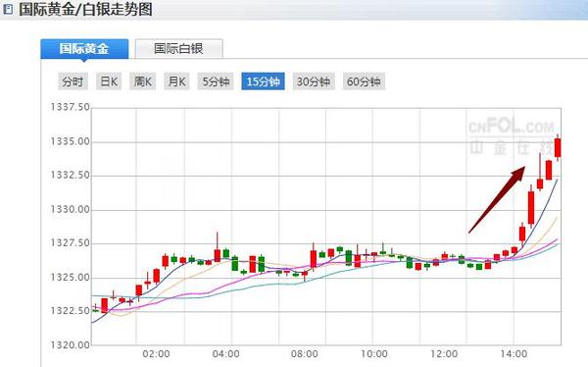Select the 分时 chart view
The width and height of the screenshot is (588, 367).
point(73,81)
